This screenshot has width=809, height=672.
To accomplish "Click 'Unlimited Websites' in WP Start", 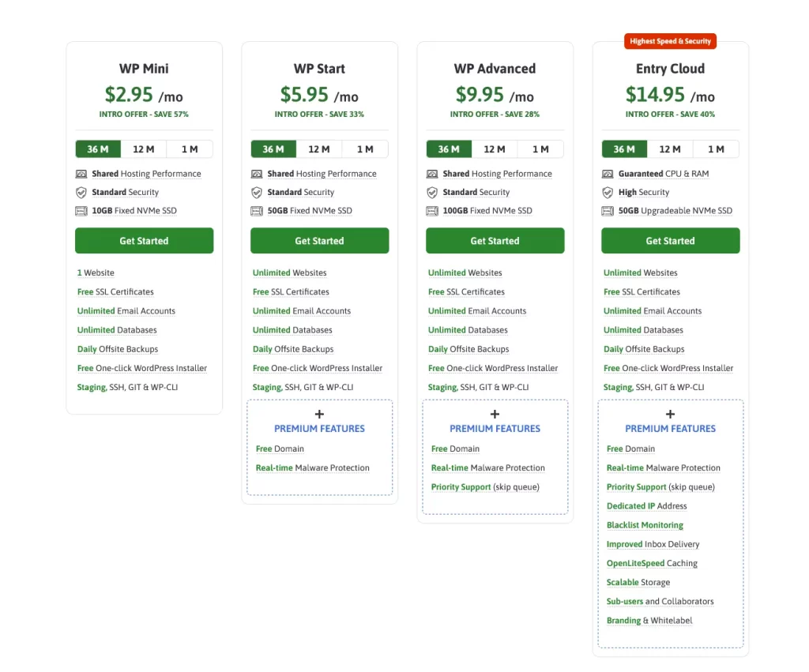I will click(x=289, y=272).
